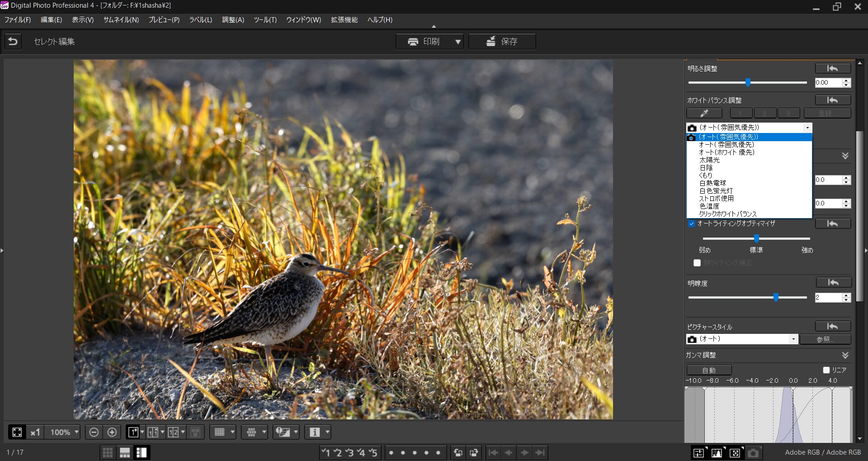Enable the リニア checkbox
Screen dimensions: 868x461
[x=826, y=370]
